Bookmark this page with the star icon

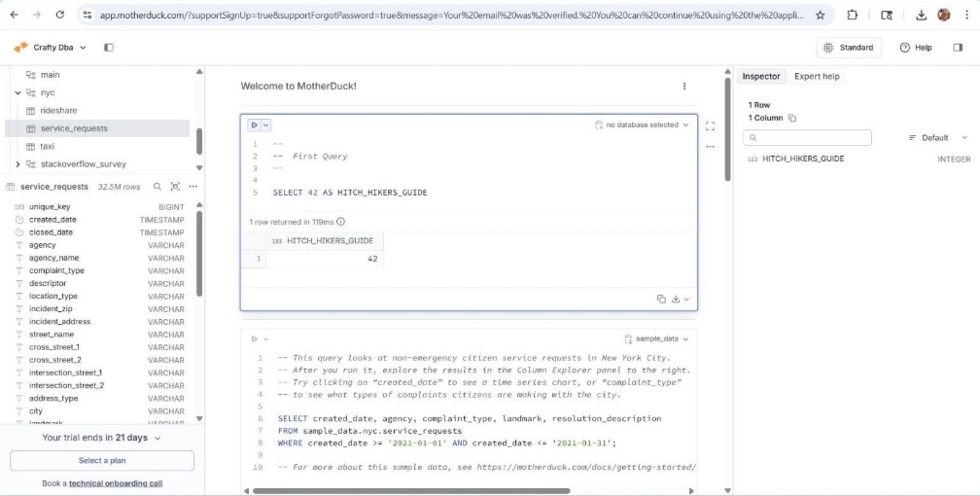pyautogui.click(x=820, y=15)
